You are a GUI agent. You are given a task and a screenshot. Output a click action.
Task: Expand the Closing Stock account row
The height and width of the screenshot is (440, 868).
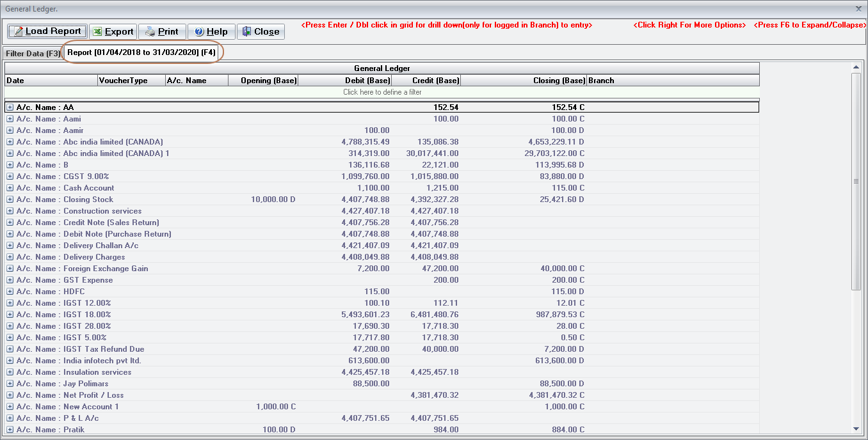point(10,200)
